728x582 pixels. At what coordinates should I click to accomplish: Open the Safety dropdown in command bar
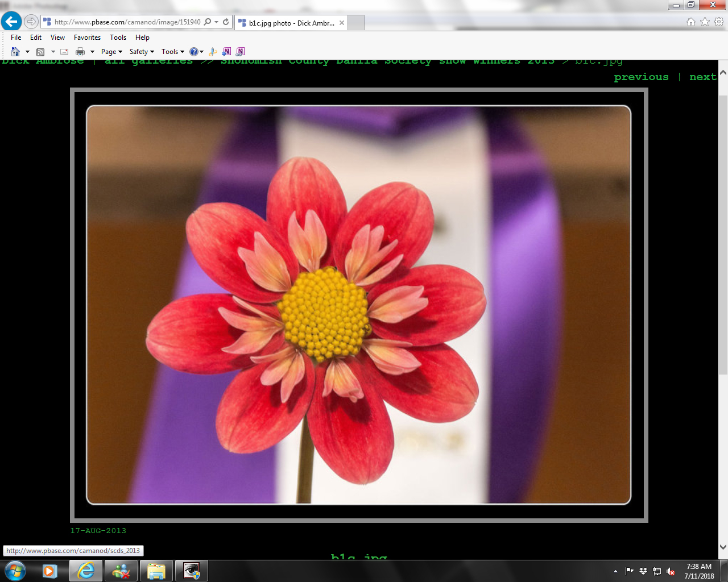[142, 52]
